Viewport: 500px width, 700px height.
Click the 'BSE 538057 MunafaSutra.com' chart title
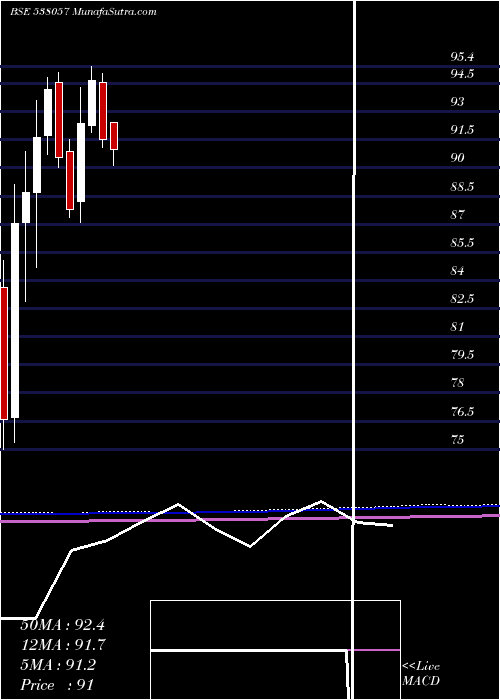[83, 12]
